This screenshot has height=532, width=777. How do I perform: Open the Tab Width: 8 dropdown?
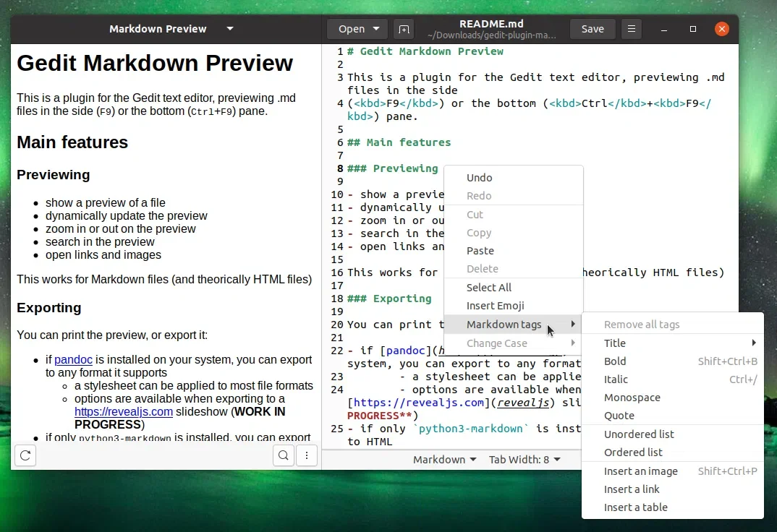[525, 460]
